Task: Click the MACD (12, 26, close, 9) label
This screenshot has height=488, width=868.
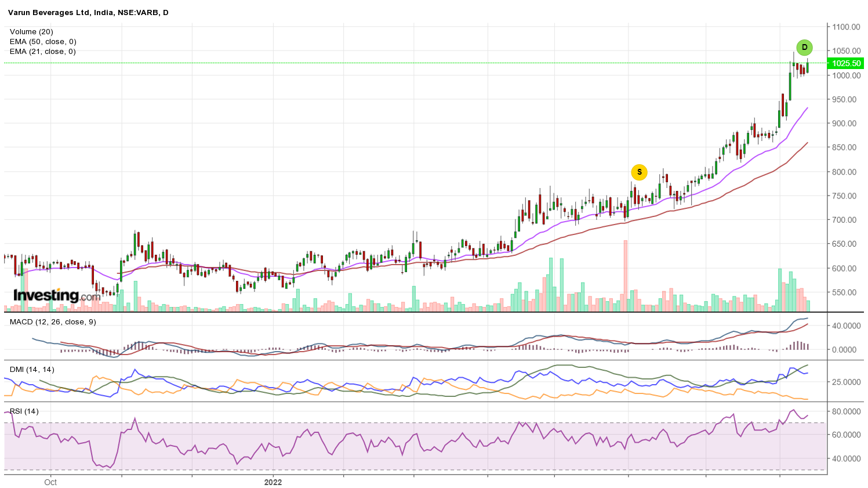Action: point(53,322)
